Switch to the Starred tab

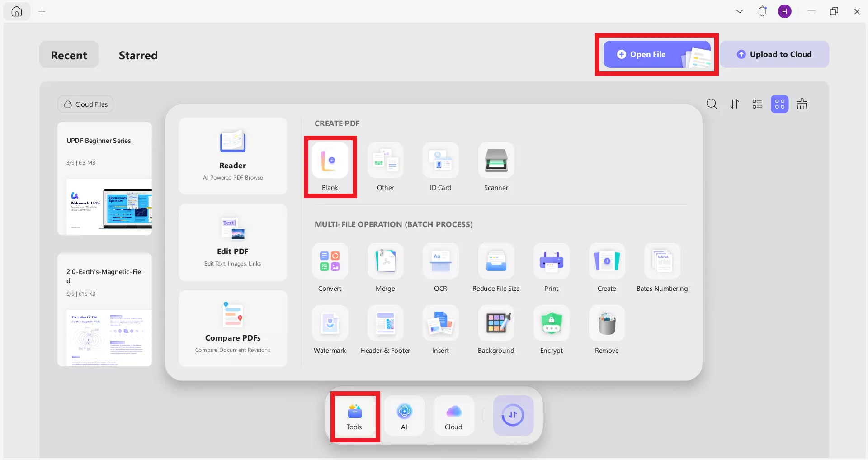click(x=138, y=55)
